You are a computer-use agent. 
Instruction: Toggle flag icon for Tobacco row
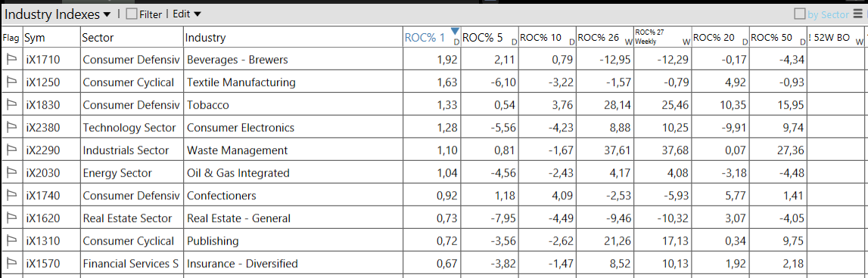point(11,104)
